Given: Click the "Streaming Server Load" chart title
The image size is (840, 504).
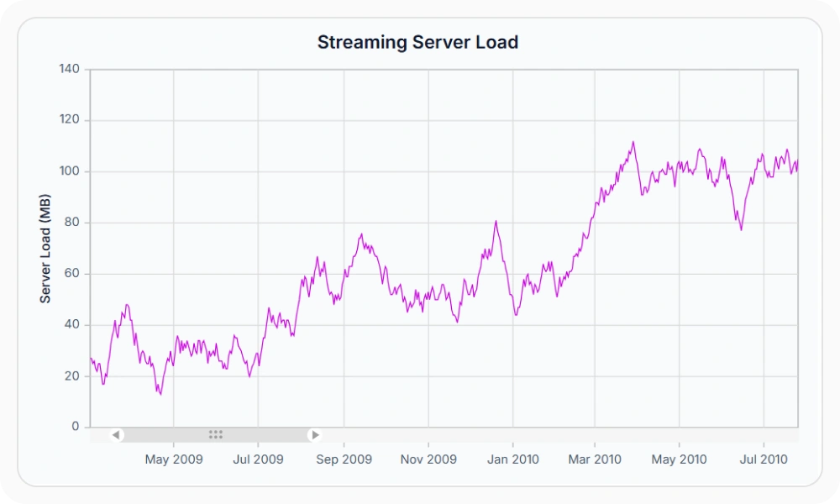Looking at the screenshot, I should pos(417,42).
